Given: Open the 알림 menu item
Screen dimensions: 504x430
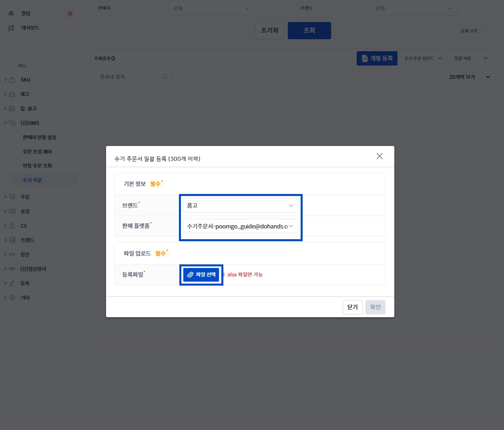Looking at the screenshot, I should [26, 13].
